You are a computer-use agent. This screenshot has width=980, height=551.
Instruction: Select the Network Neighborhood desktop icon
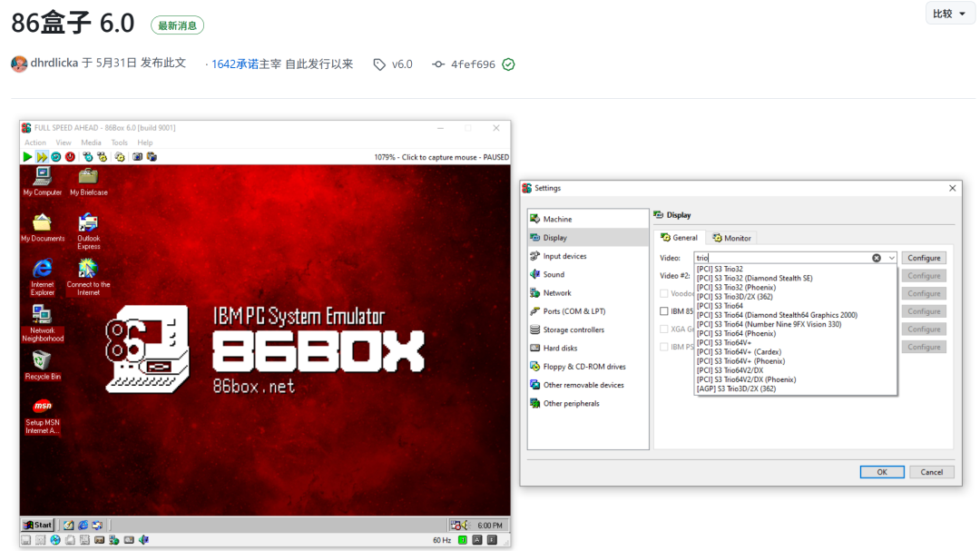(x=43, y=323)
